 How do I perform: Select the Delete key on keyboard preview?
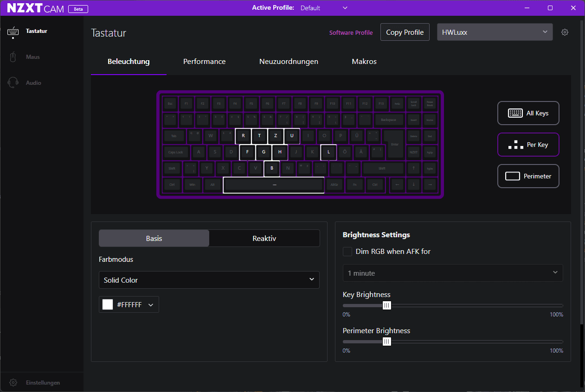(x=413, y=136)
